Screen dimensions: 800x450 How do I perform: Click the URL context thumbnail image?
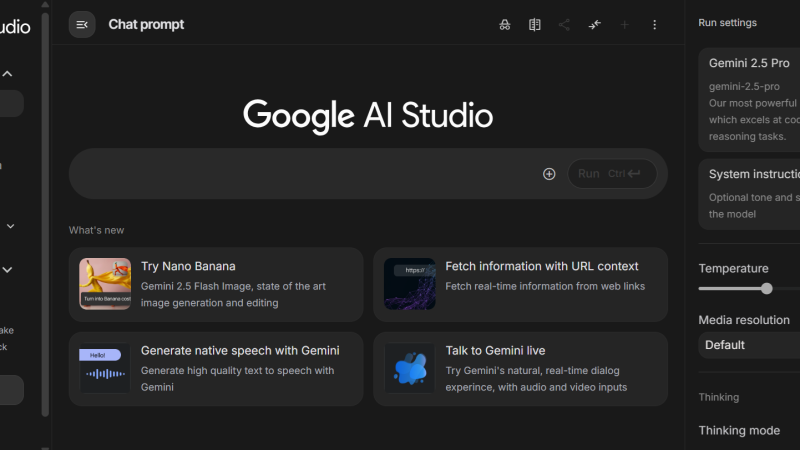point(410,284)
